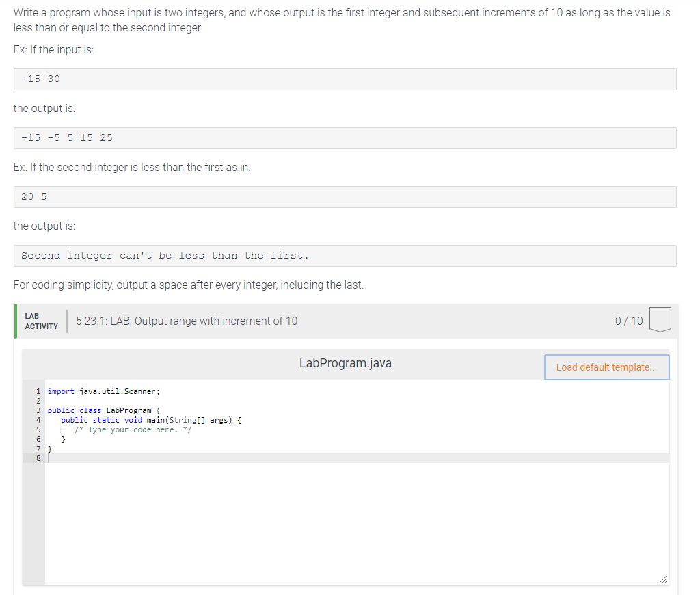Select line number 5 in the gutter

tap(38, 429)
